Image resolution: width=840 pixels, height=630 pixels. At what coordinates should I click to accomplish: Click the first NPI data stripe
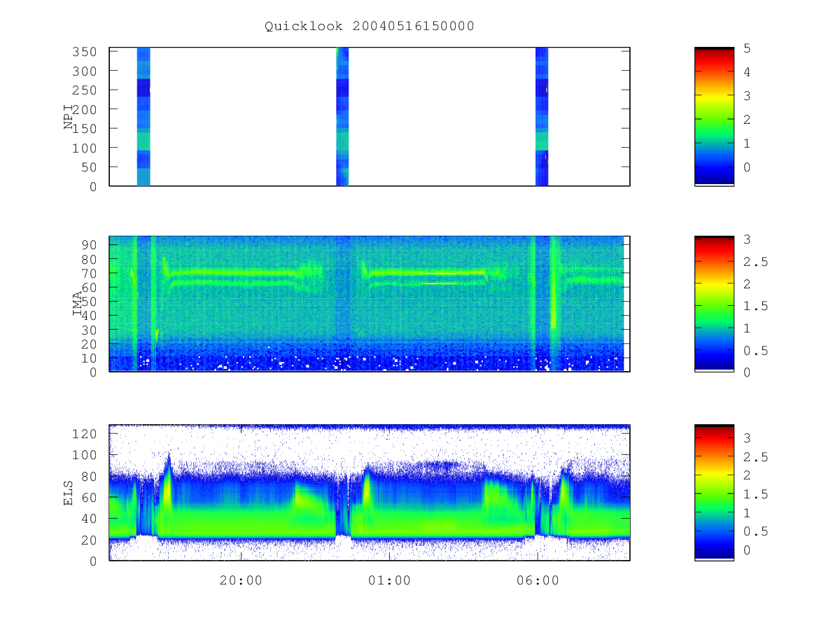click(x=143, y=117)
